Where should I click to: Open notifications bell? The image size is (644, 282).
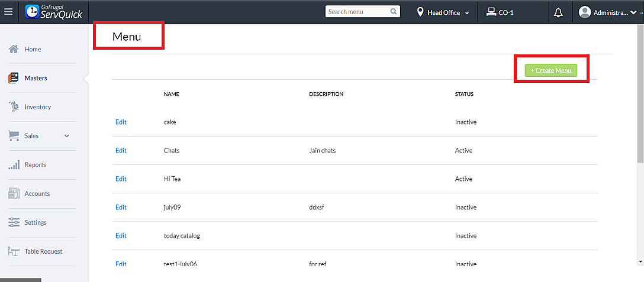pos(558,12)
